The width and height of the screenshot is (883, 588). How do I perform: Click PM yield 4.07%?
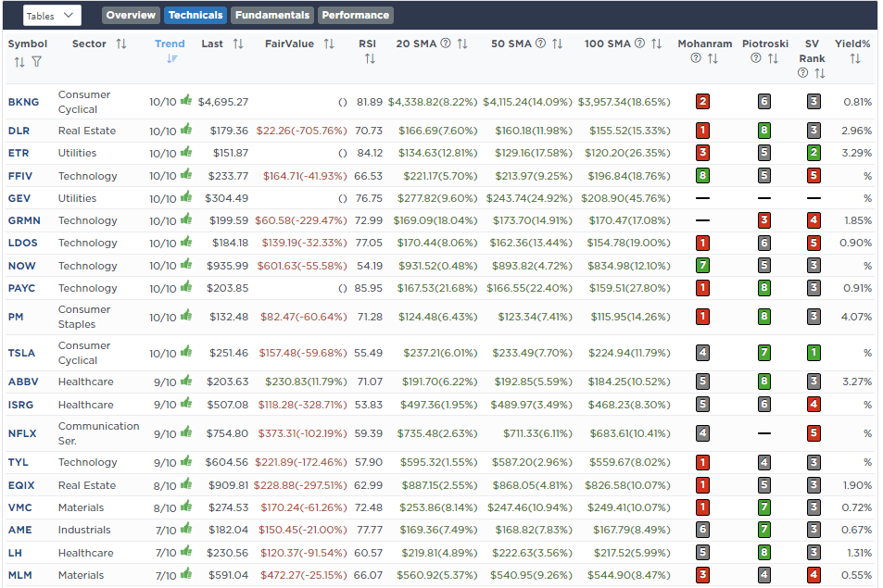click(x=856, y=317)
